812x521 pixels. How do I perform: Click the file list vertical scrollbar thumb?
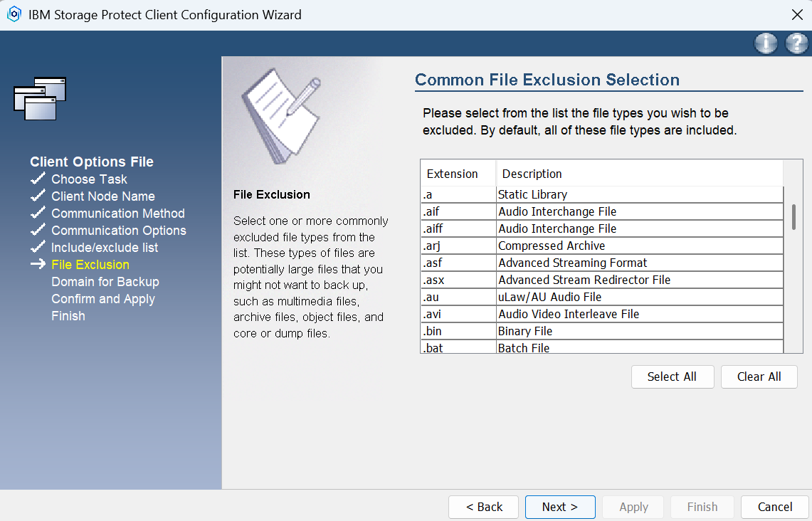tap(793, 217)
